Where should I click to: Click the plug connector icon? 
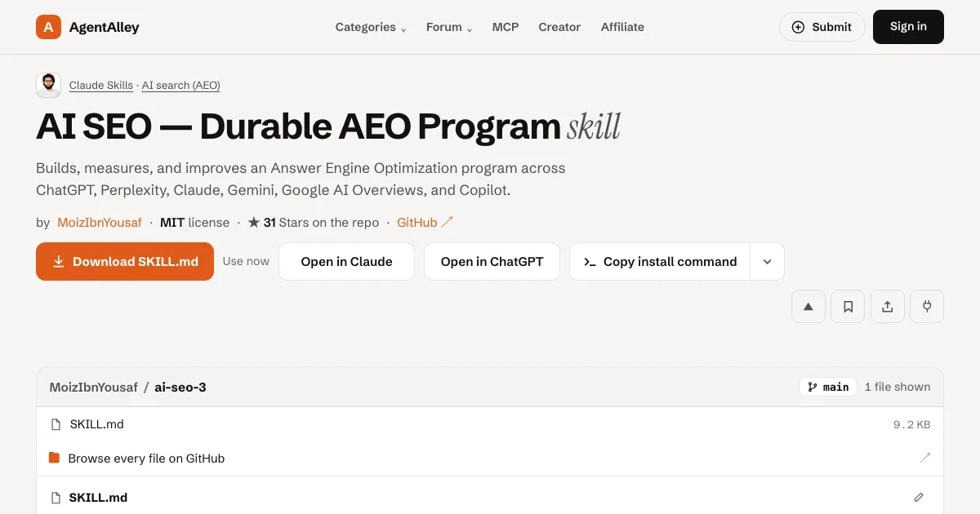pos(927,307)
